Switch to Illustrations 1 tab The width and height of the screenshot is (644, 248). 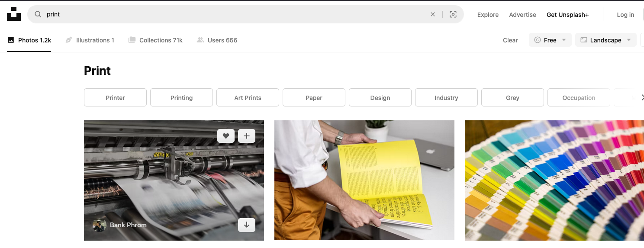(90, 40)
